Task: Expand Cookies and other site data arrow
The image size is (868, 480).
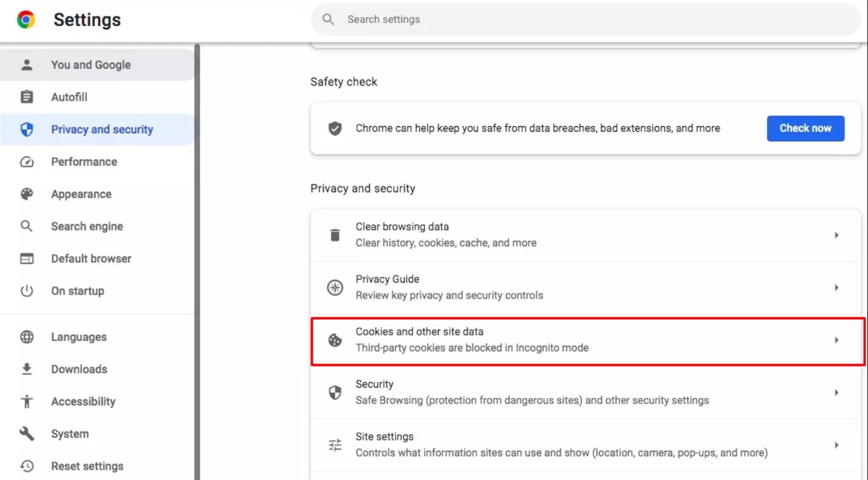Action: pos(836,340)
